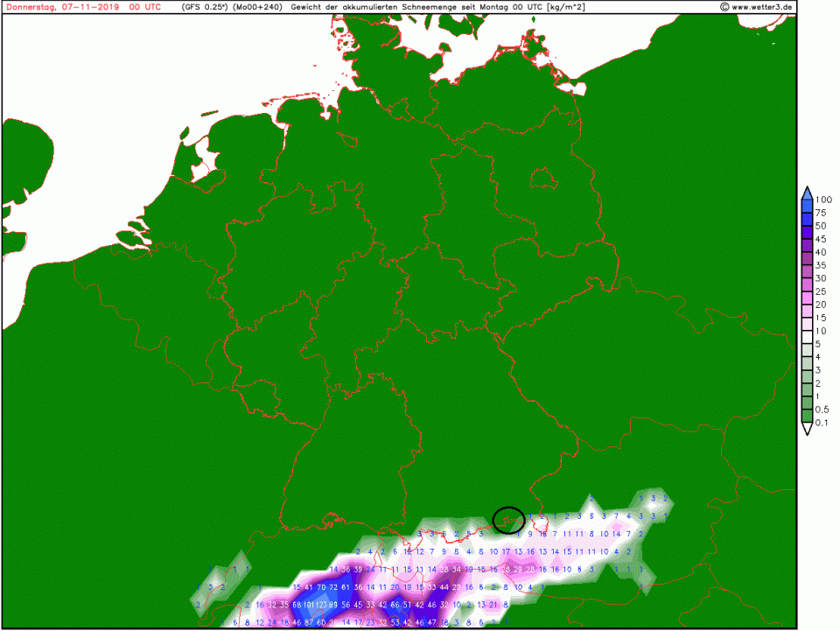Open the www.wetter3.de link

pos(763,7)
